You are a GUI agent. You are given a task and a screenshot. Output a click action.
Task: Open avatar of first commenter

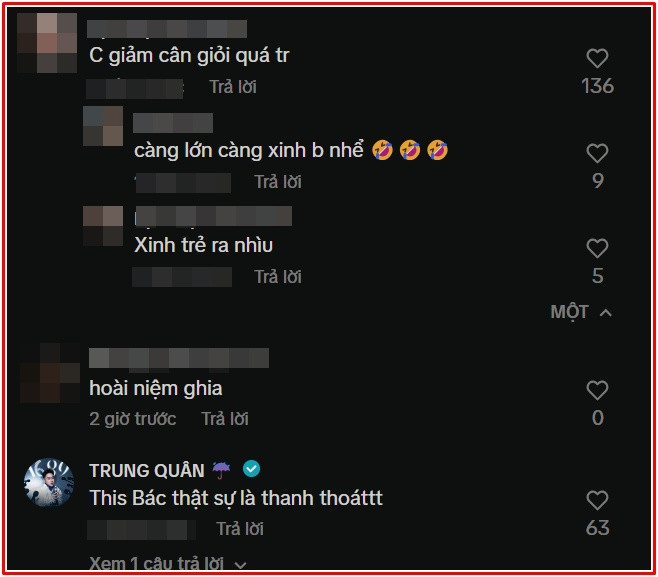tap(47, 43)
